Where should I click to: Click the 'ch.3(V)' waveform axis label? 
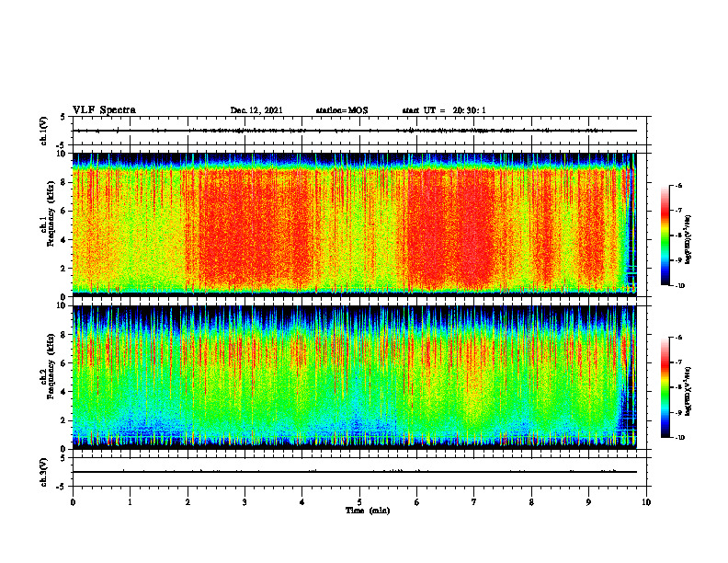click(43, 472)
